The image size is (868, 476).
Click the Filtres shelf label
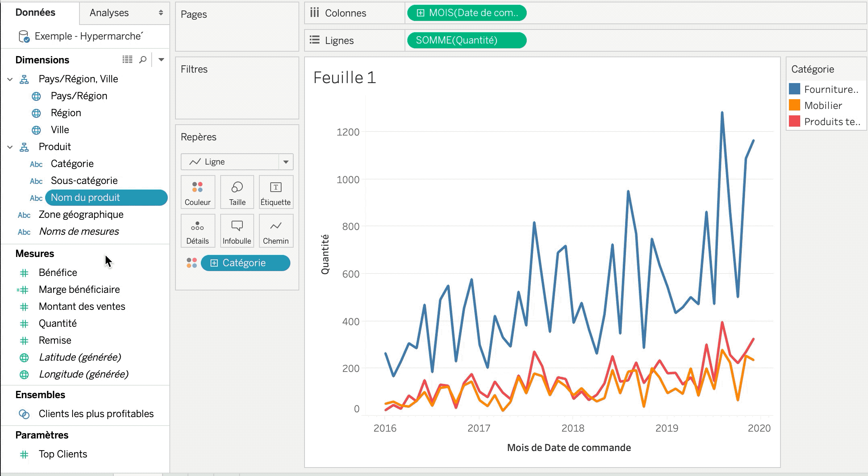pos(194,69)
